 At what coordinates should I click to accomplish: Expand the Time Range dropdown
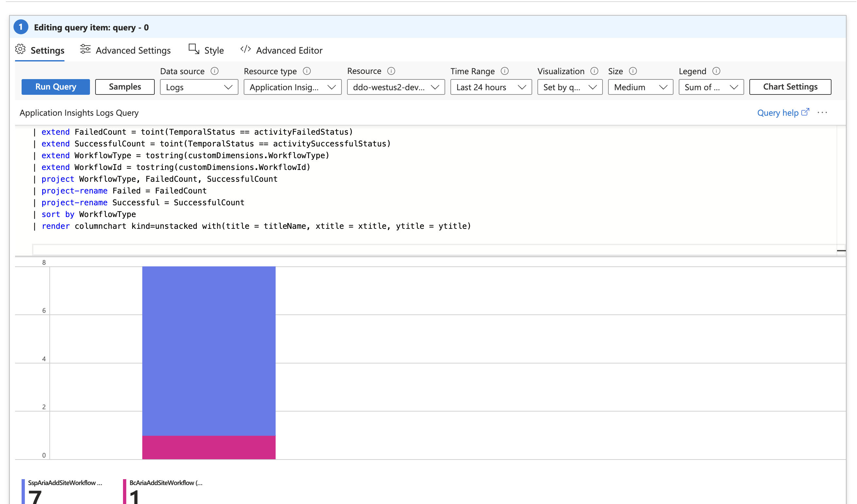pos(491,87)
